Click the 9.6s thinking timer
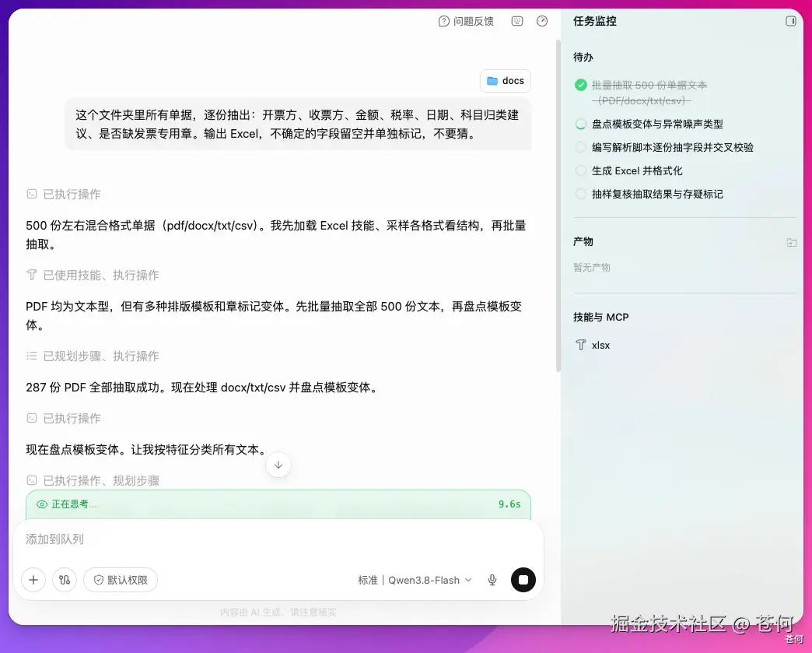Screen dimensions: 812x653 [509, 504]
